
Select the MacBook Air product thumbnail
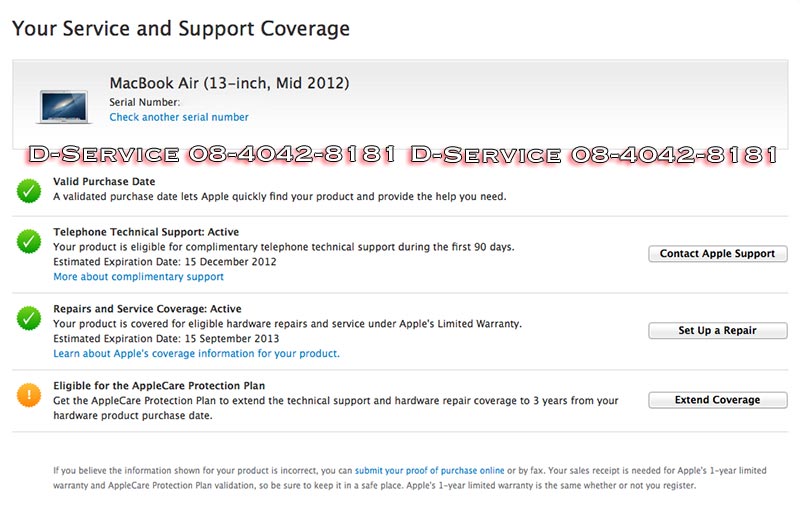pyautogui.click(x=68, y=105)
